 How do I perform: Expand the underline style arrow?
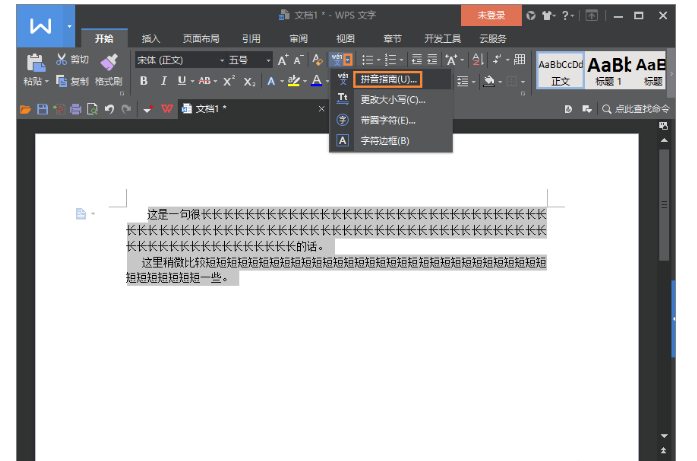tap(192, 81)
